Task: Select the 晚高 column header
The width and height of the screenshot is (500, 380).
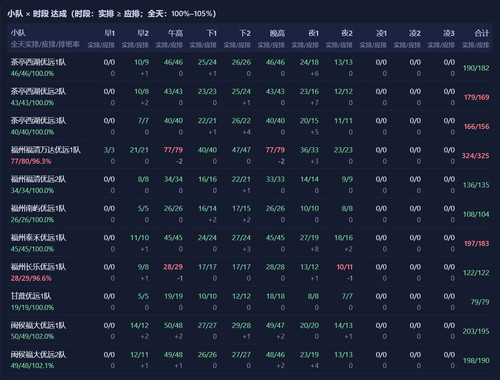Action: [x=277, y=33]
